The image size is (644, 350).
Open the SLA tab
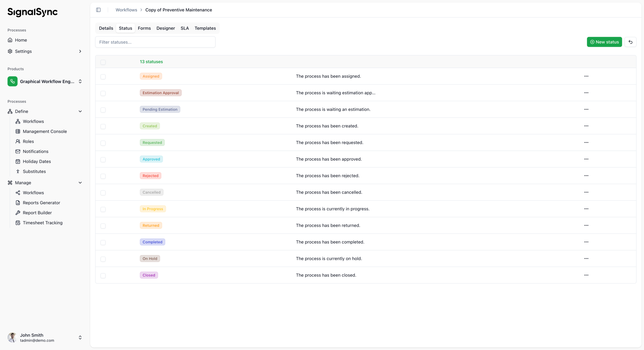[184, 28]
